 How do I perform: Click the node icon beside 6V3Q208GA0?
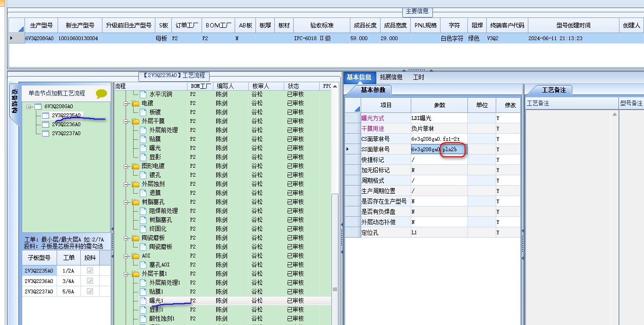38,106
